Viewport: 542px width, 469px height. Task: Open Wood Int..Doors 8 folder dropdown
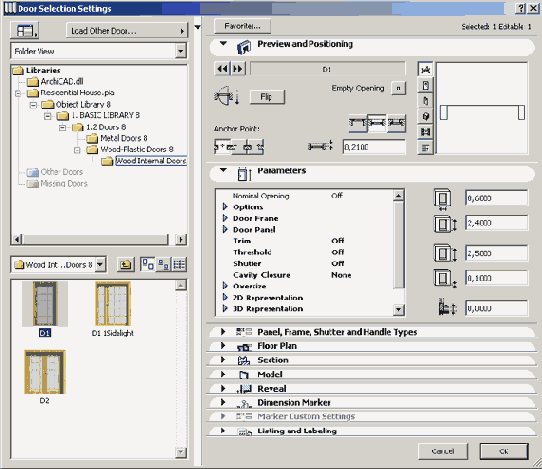tap(100, 265)
